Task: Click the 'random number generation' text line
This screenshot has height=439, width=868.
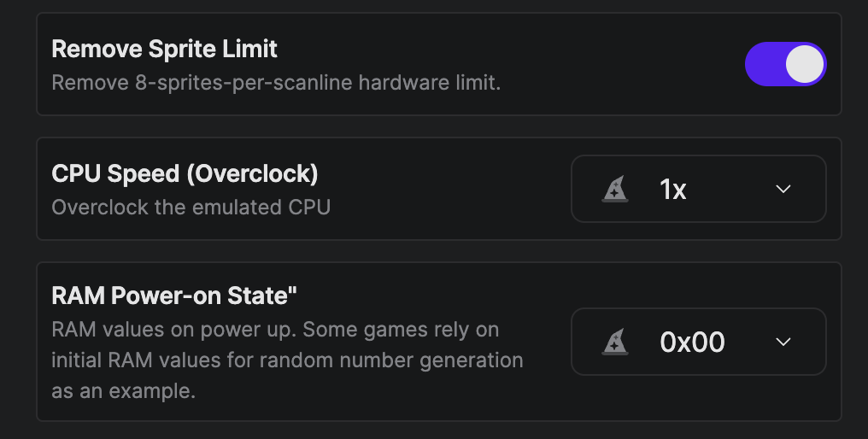Action: [287, 360]
